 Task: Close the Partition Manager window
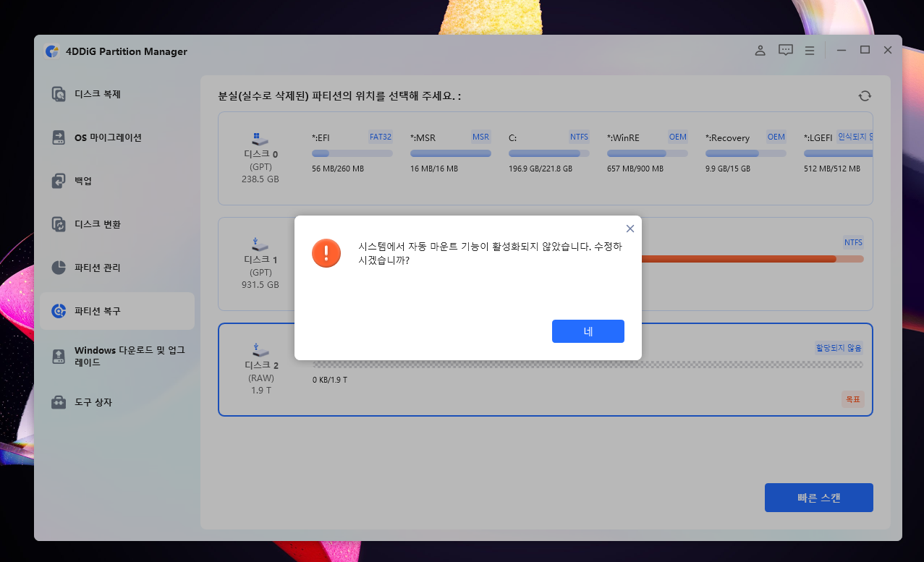point(888,51)
